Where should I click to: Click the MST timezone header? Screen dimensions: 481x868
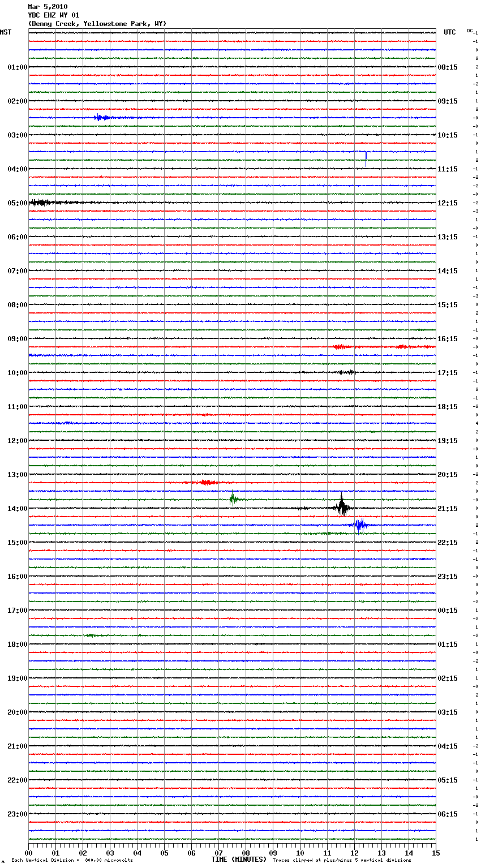point(6,32)
